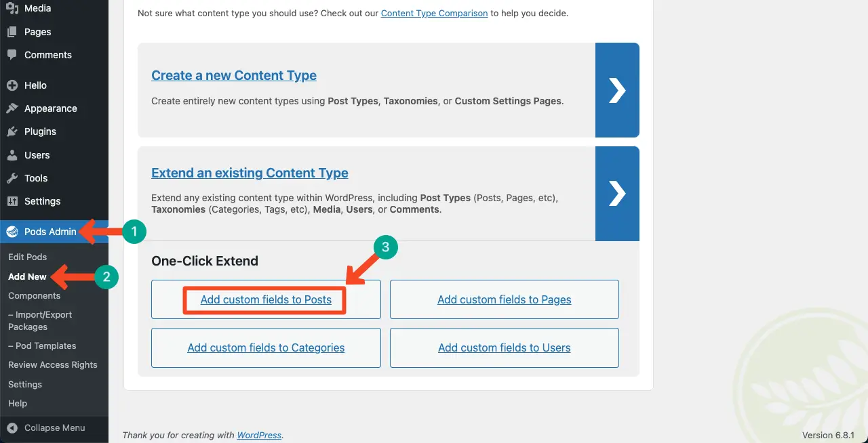868x443 pixels.
Task: Click the Pods Admin logo icon
Action: pos(12,232)
